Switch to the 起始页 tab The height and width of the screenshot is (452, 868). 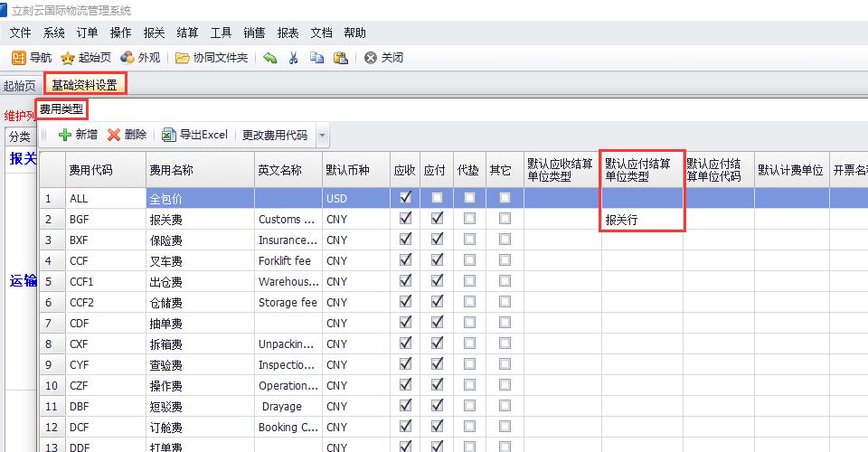(19, 86)
